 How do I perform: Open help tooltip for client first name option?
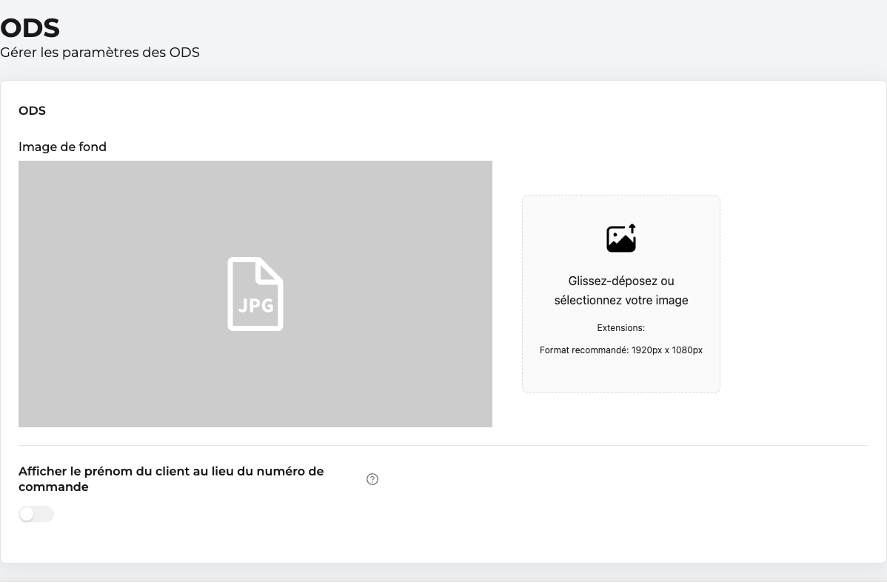[x=372, y=479]
